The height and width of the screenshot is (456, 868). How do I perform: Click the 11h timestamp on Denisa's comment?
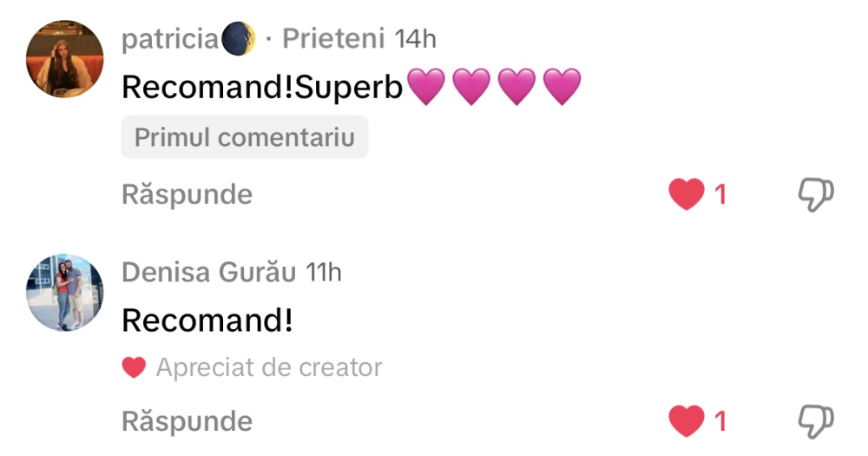tap(325, 272)
